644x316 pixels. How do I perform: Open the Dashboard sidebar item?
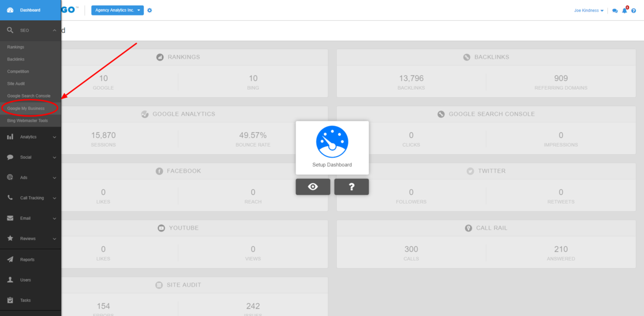pos(30,10)
